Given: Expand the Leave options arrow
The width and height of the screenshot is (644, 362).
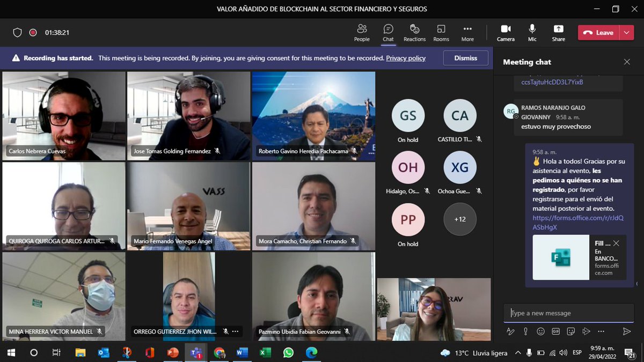Looking at the screenshot, I should pos(627,33).
